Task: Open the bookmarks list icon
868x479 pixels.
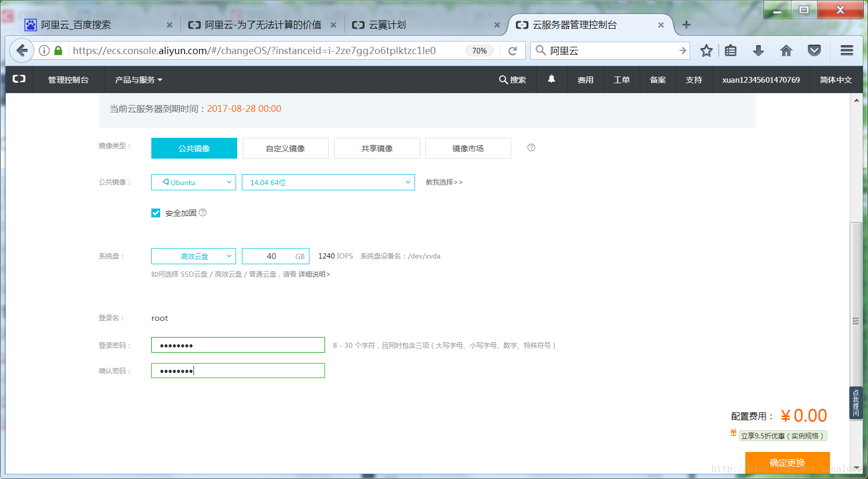Action: (731, 50)
